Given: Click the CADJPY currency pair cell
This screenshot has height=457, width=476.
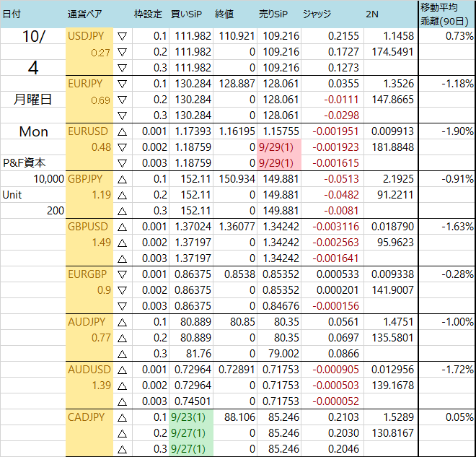Looking at the screenshot, I should pos(89,417).
